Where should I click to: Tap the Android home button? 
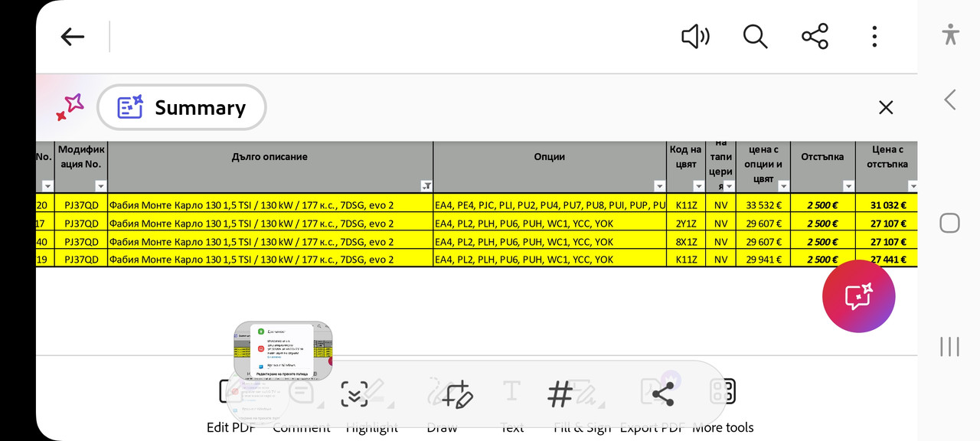pos(949,223)
